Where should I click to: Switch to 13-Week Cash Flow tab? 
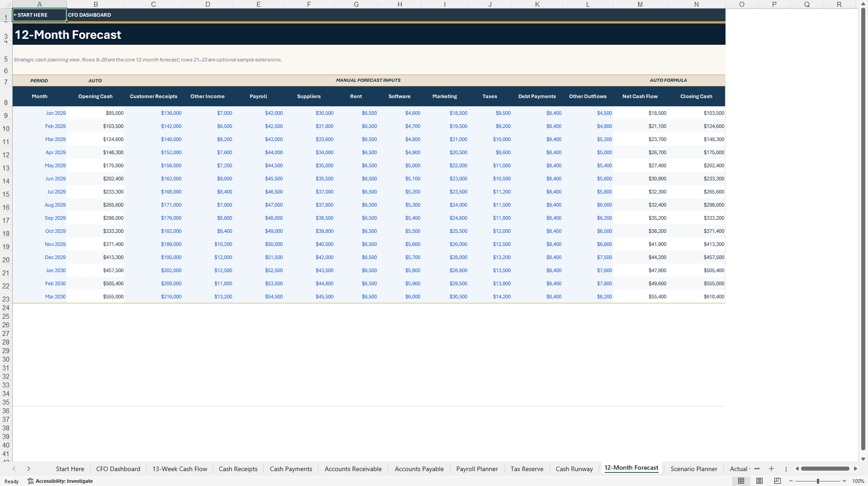coord(180,469)
